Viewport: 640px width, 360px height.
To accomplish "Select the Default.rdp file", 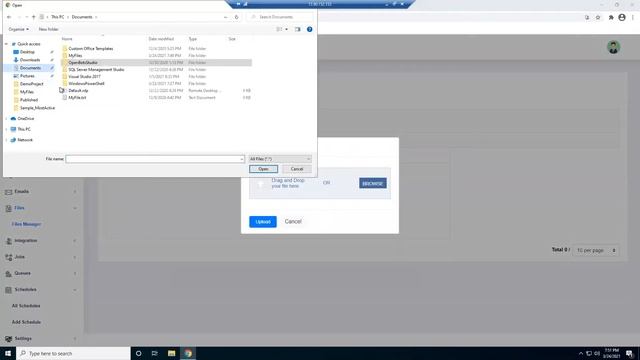I will pyautogui.click(x=78, y=91).
